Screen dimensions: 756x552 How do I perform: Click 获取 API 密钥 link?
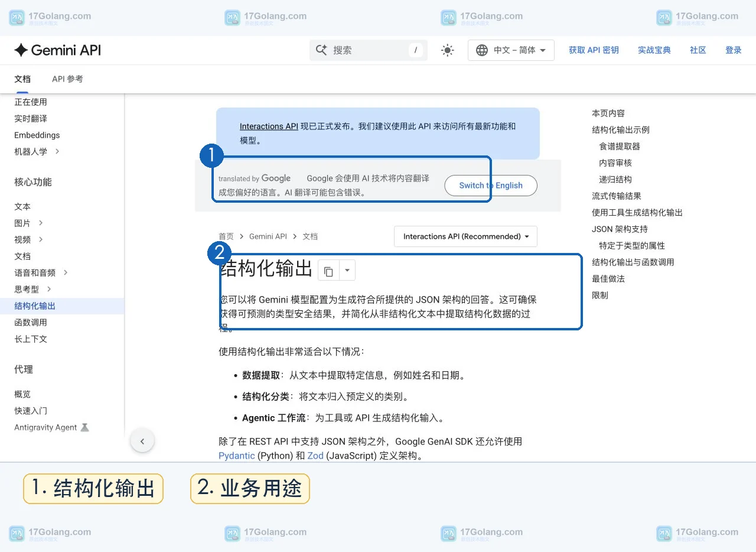coord(594,50)
